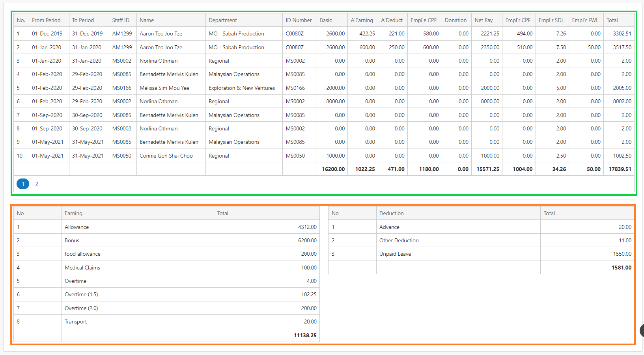Select row total 3302.51
This screenshot has width=644, height=355.
pos(622,33)
